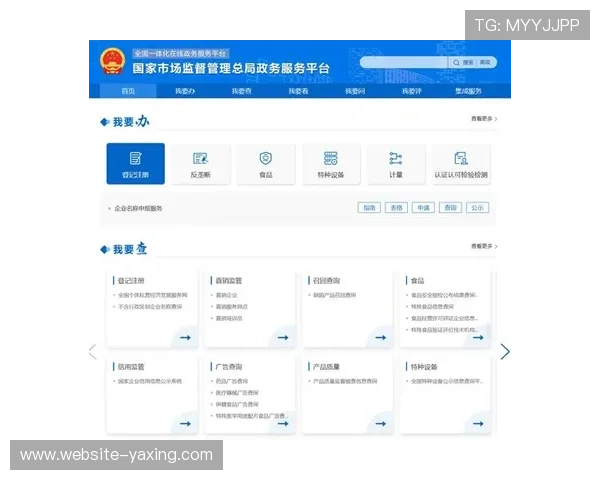Open the 直销服务网点 link
The image size is (600, 480).
[x=232, y=307]
